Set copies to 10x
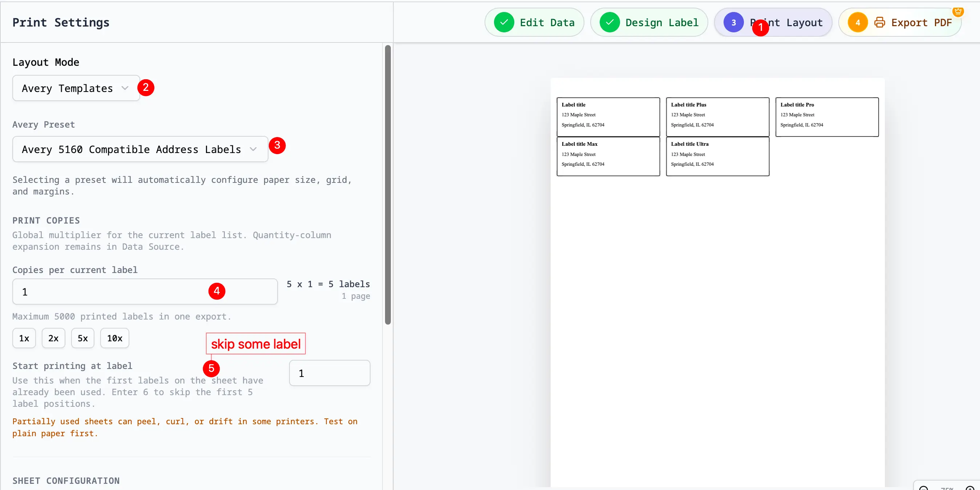Screen dimensions: 980x490 114,338
